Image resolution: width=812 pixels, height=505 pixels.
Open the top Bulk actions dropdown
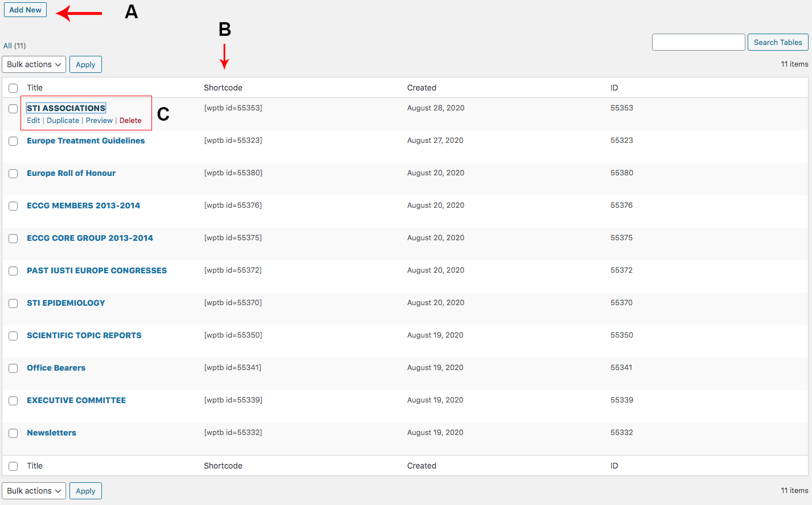[34, 64]
